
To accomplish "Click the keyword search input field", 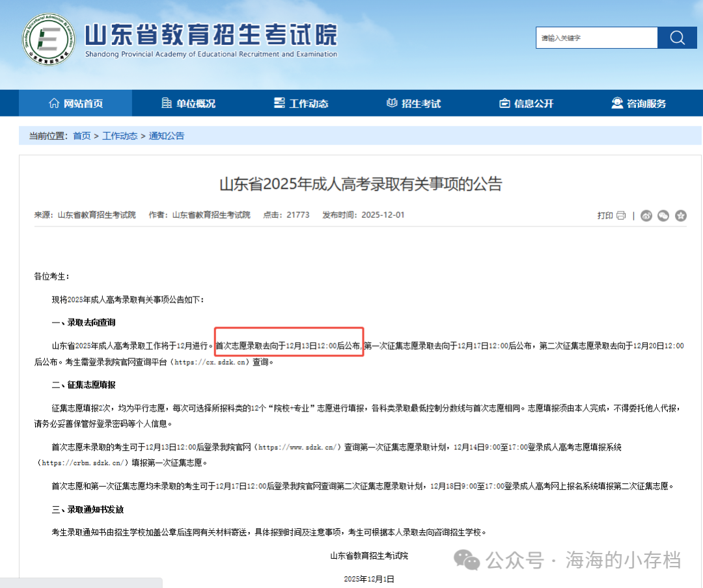I will (596, 37).
